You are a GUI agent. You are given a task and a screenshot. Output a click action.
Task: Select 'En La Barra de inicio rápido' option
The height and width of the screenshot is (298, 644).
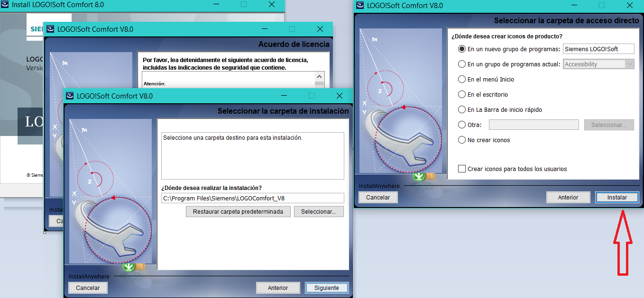(x=462, y=109)
